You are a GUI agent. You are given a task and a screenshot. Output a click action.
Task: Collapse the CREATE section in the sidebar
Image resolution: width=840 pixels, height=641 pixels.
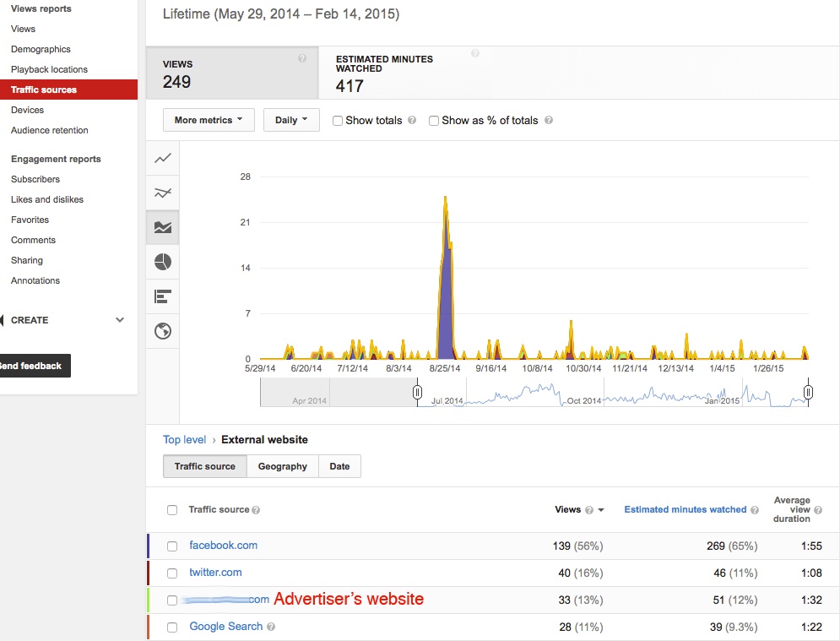[119, 320]
